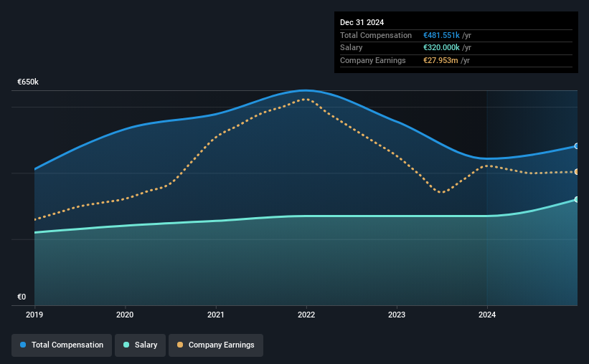Click the Dec 31 2024 tooltip date

(362, 22)
